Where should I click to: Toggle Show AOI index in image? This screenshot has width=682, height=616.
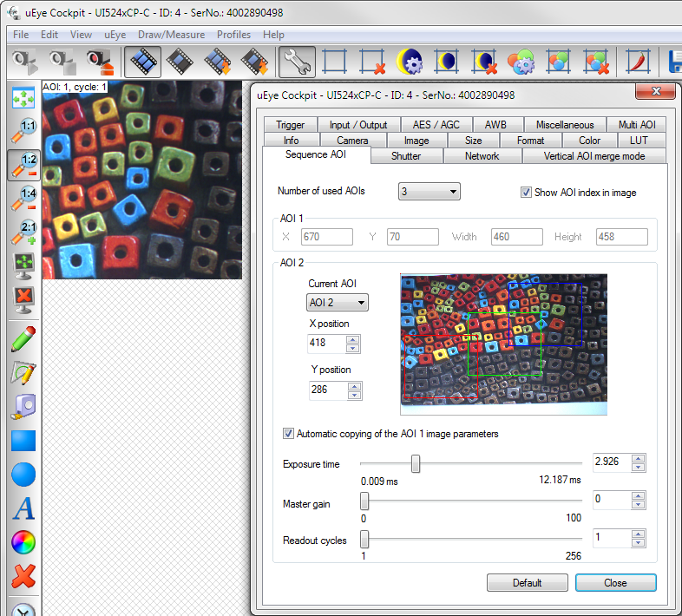pos(526,193)
